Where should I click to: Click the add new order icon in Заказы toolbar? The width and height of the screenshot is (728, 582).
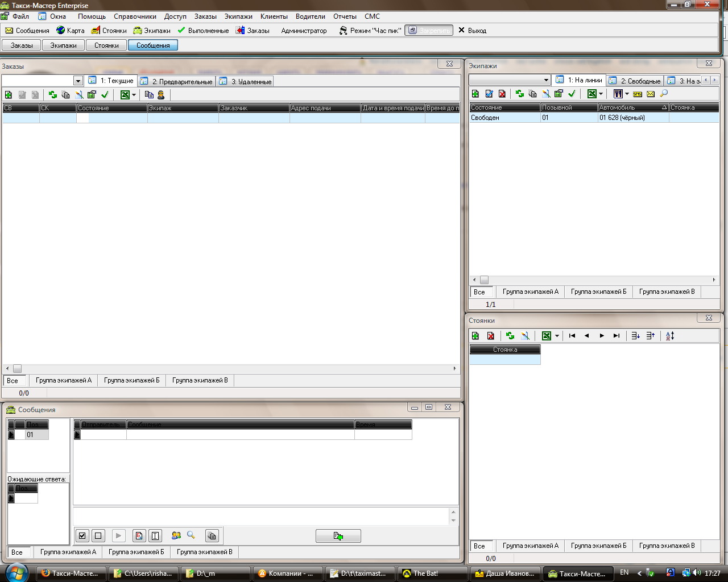[8, 95]
